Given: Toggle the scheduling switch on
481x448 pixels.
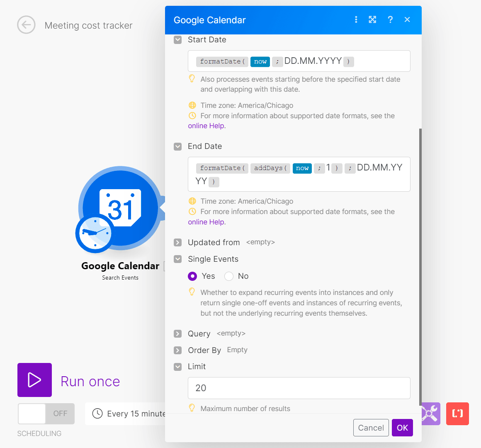Looking at the screenshot, I should (x=46, y=414).
